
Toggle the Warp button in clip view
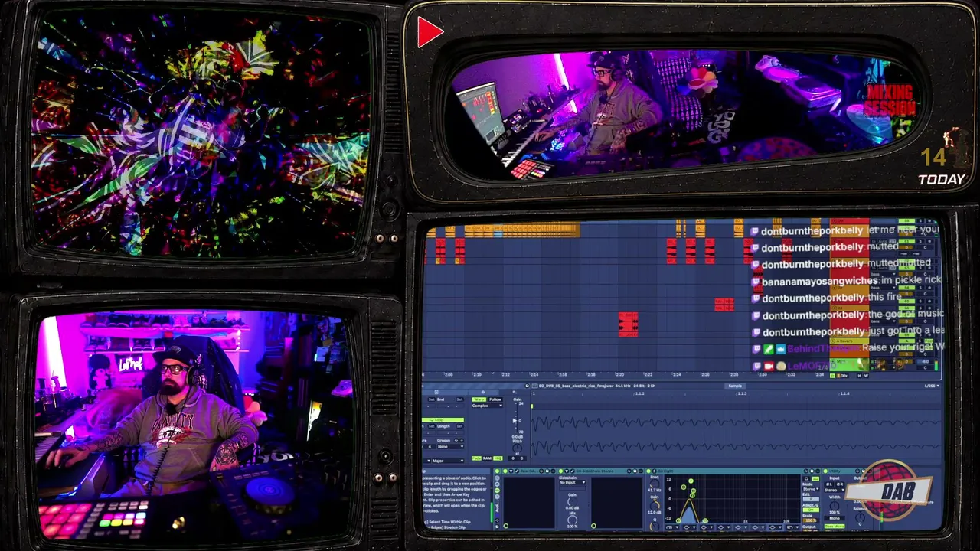click(x=479, y=399)
